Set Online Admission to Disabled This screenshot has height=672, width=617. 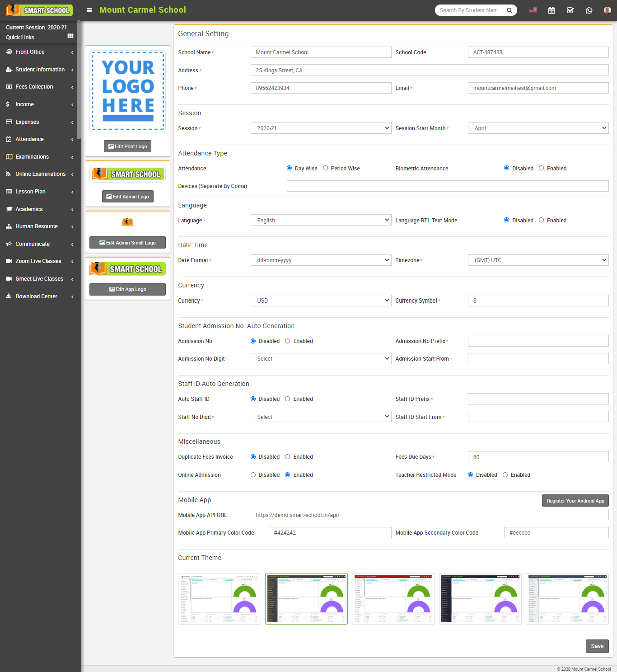click(x=253, y=475)
